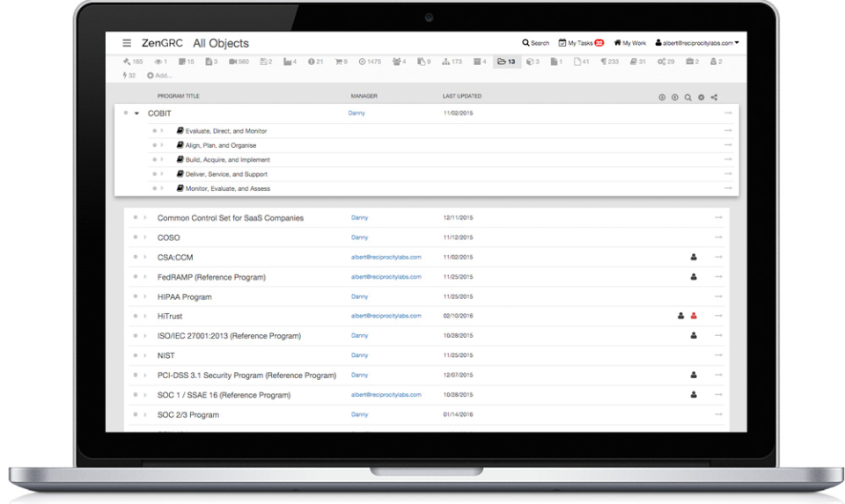Image resolution: width=845 pixels, height=504 pixels.
Task: Select the Common Control Set for SaaS Companies row
Action: 426,218
